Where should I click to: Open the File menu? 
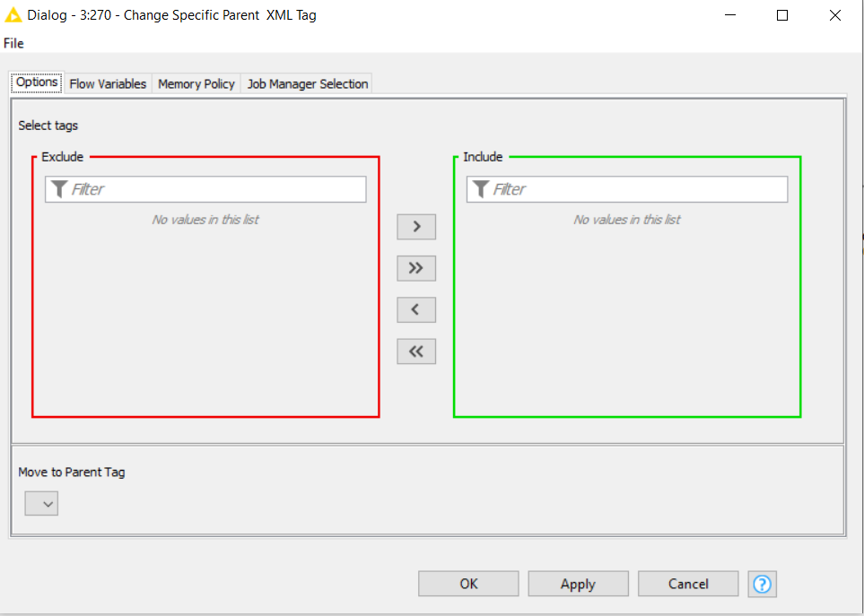(13, 43)
